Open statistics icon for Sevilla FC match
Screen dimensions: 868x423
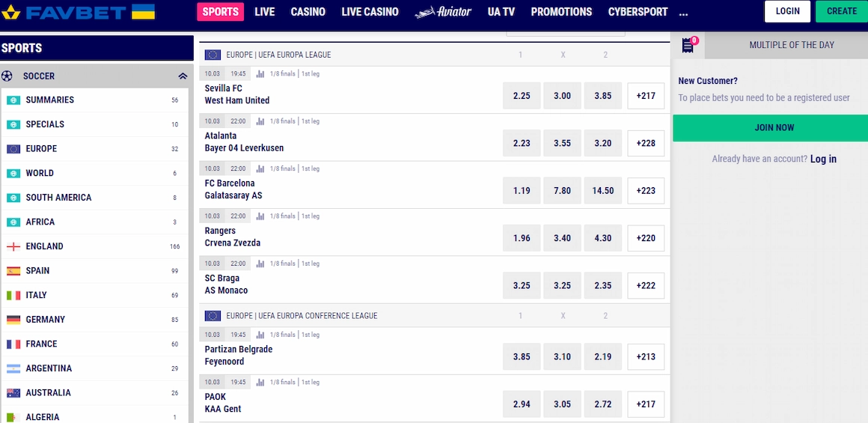(260, 73)
